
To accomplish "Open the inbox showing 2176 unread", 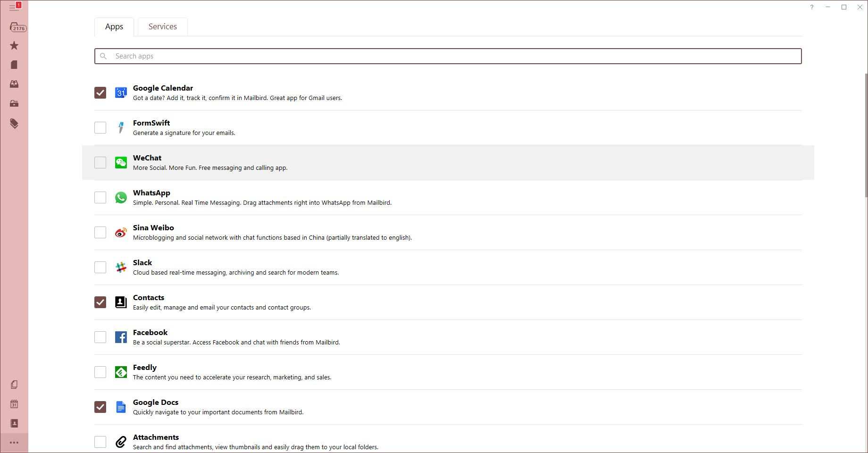I will [17, 27].
